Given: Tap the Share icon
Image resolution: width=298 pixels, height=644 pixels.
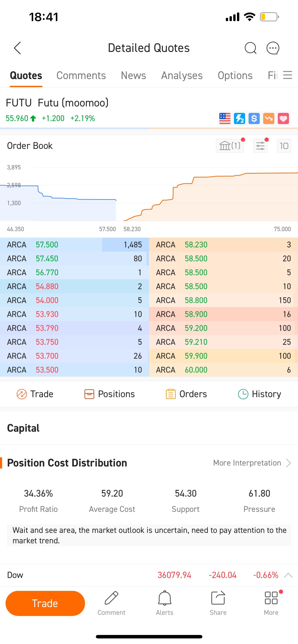Looking at the screenshot, I should pyautogui.click(x=218, y=603).
